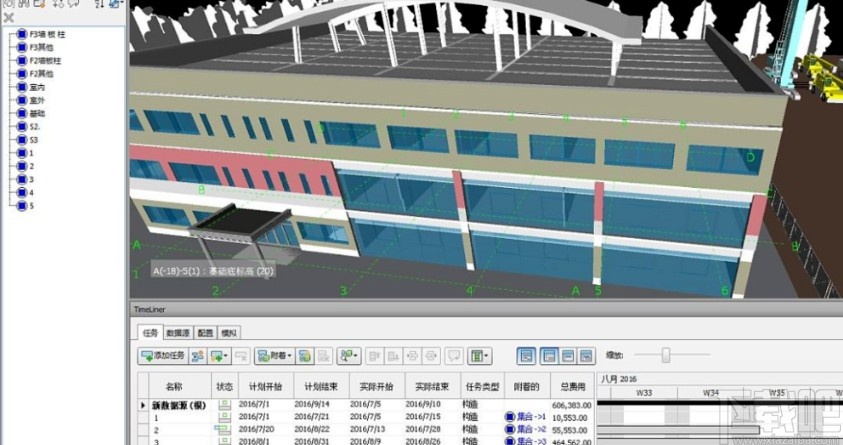
Task: Click the indent task icon
Action: (x=431, y=356)
